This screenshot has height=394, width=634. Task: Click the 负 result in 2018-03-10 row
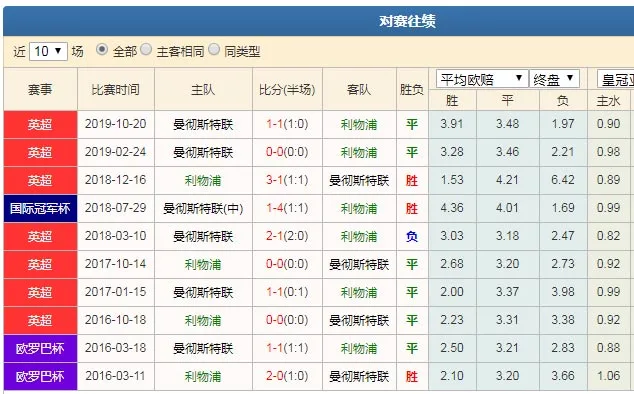point(412,236)
